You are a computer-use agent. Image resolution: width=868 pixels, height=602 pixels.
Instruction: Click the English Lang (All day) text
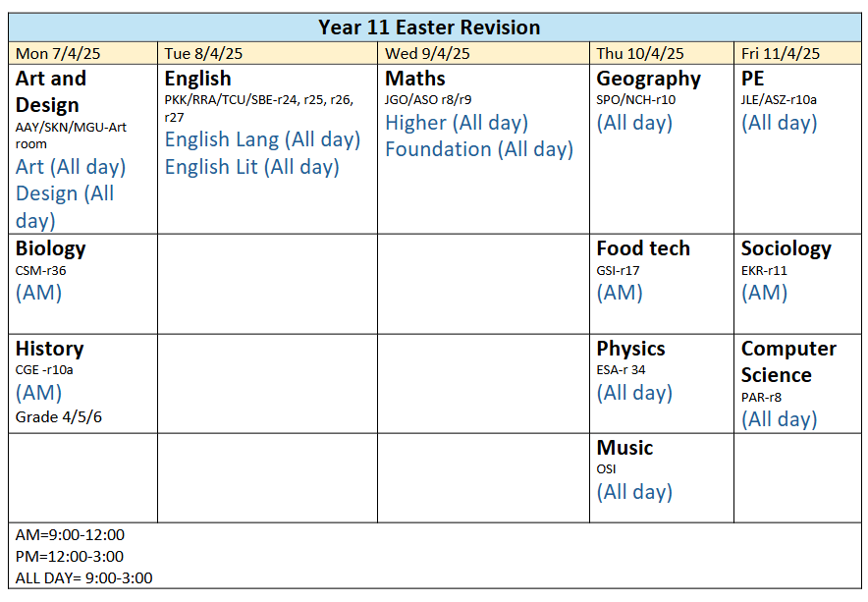point(262,139)
